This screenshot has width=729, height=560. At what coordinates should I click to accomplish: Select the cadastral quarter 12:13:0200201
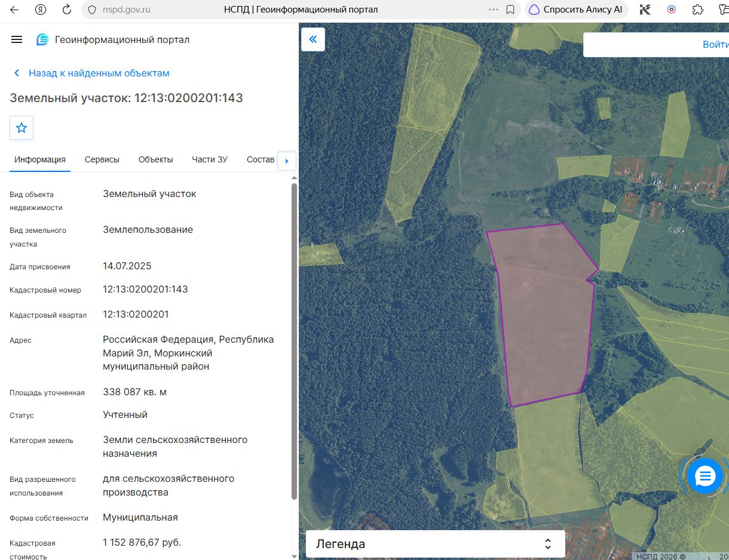pyautogui.click(x=136, y=314)
